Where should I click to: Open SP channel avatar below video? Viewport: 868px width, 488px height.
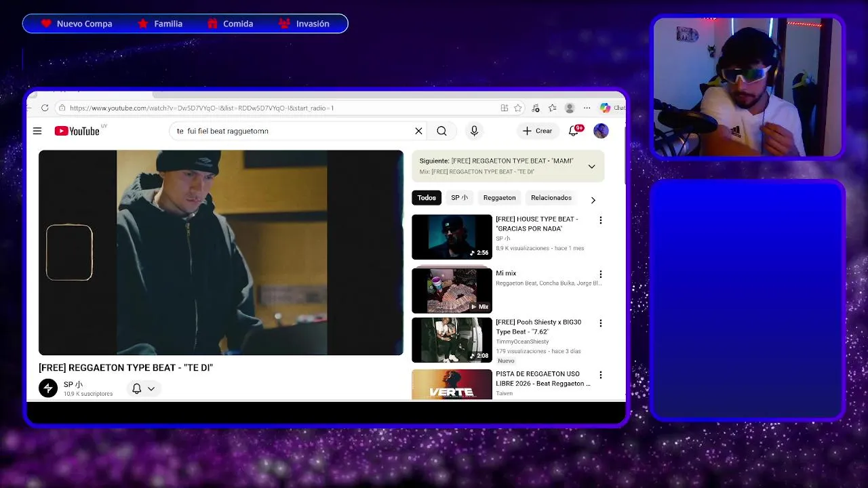tap(48, 388)
